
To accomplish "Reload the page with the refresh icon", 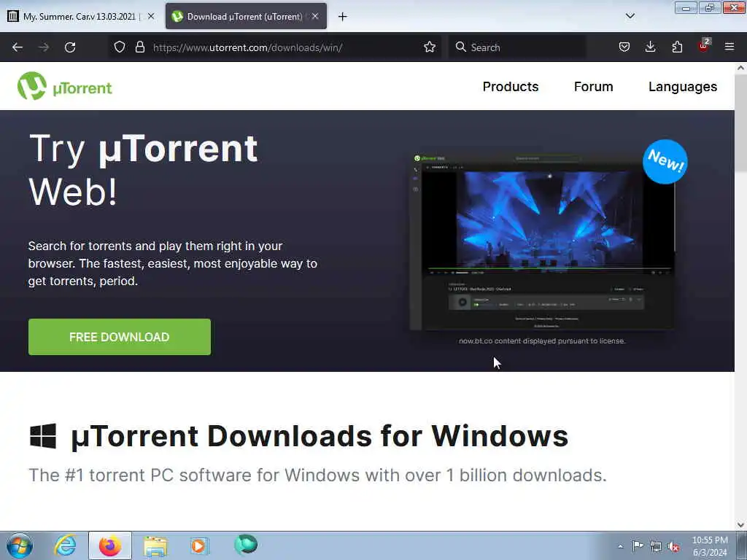I will pyautogui.click(x=70, y=47).
